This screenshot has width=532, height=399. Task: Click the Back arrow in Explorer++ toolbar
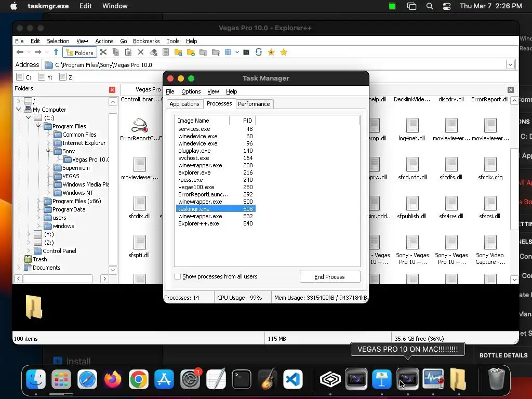[x=20, y=52]
